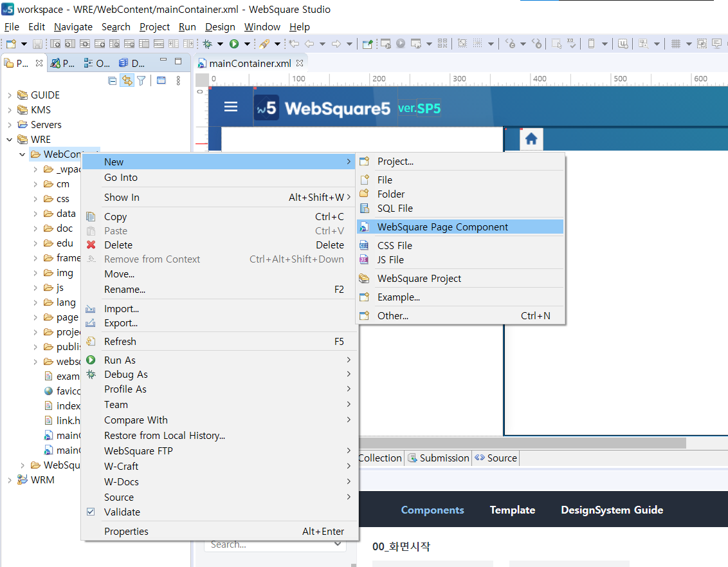This screenshot has width=728, height=567.
Task: Switch to the Submission tab
Action: (x=439, y=458)
